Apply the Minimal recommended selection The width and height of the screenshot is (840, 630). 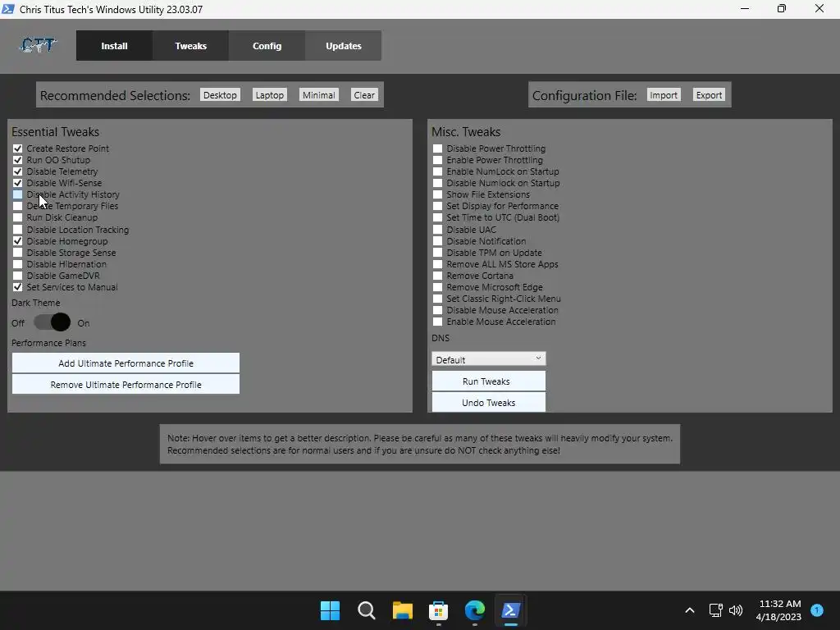[319, 95]
